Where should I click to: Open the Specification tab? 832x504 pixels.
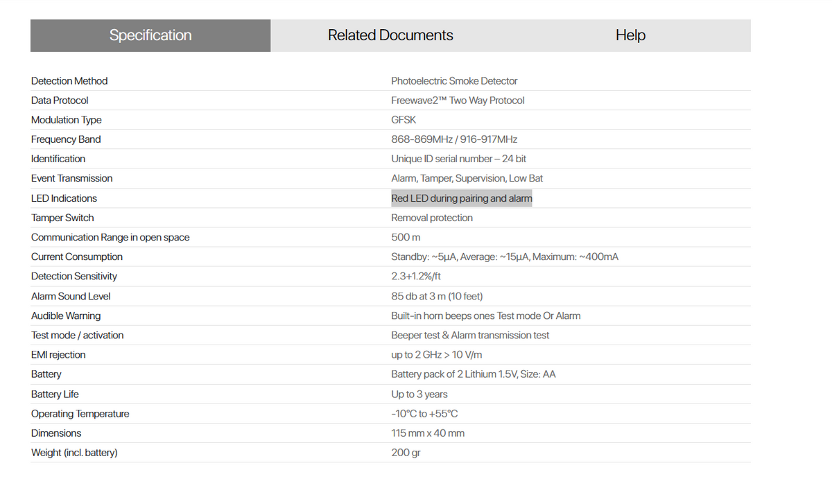point(150,35)
